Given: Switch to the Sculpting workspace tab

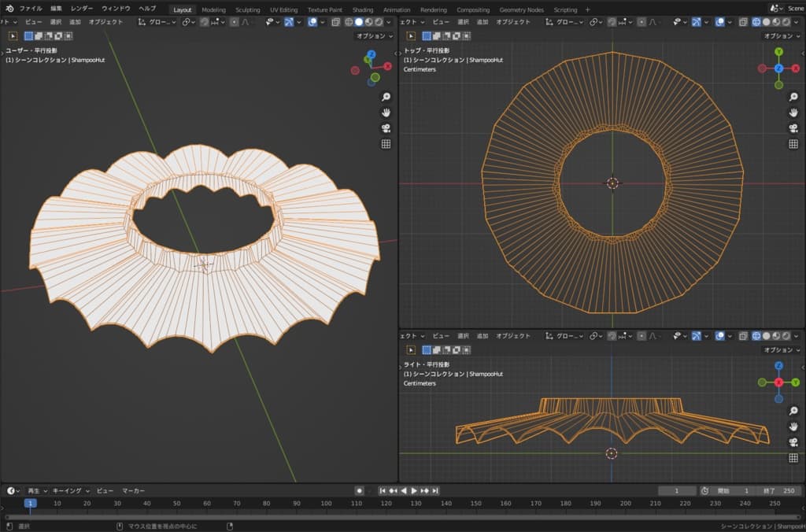Looking at the screenshot, I should [247, 9].
